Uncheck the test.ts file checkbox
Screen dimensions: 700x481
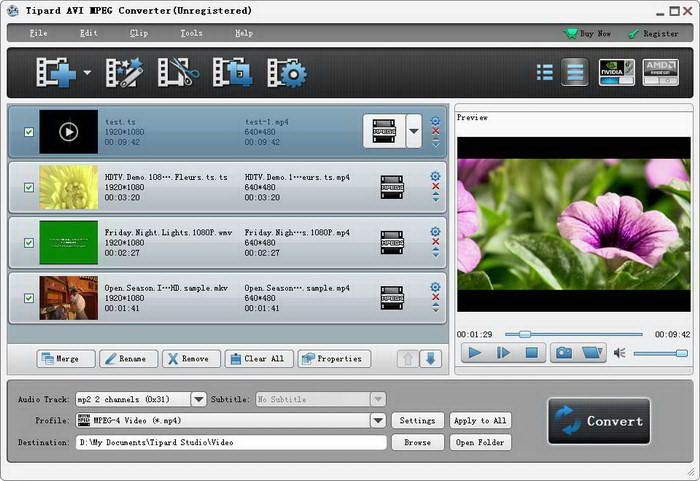[x=28, y=132]
